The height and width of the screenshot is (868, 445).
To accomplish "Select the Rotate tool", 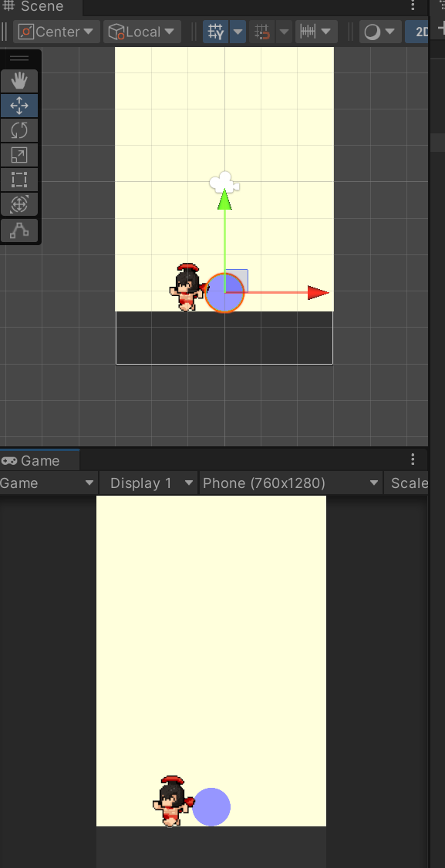I will click(19, 130).
